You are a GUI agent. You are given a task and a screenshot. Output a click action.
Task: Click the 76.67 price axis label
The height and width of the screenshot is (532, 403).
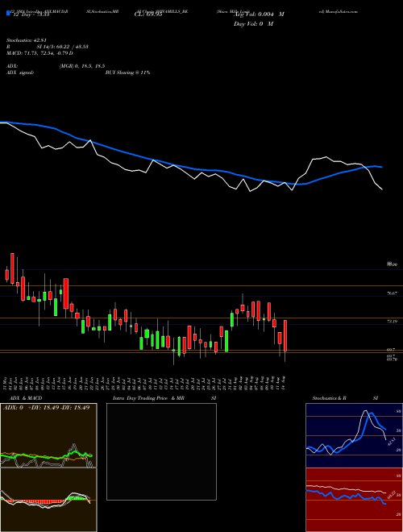click(393, 293)
